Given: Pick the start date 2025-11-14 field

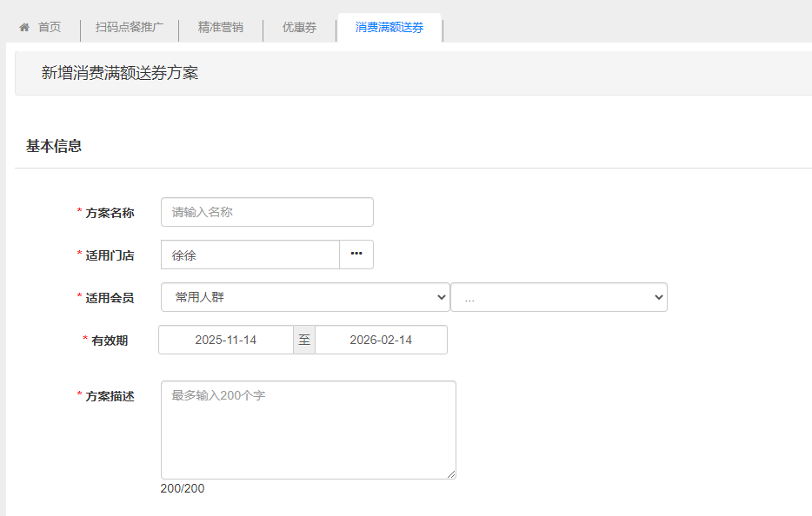Looking at the screenshot, I should pyautogui.click(x=225, y=340).
